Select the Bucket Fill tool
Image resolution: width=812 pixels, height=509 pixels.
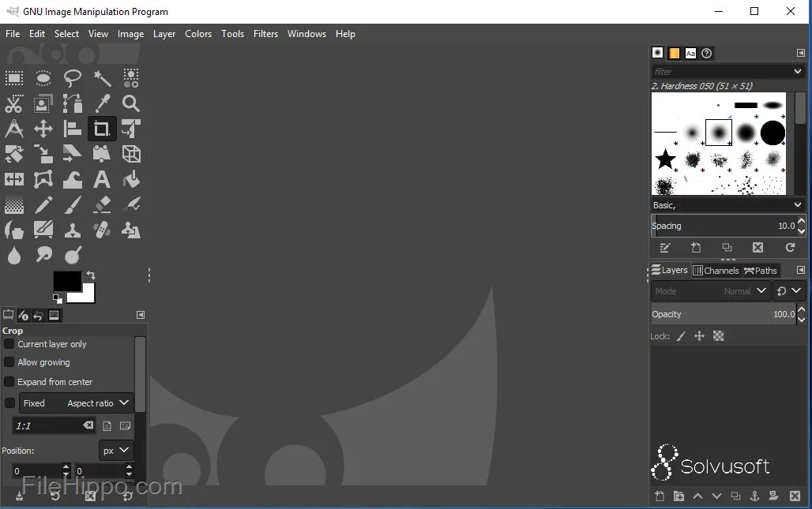[x=131, y=179]
